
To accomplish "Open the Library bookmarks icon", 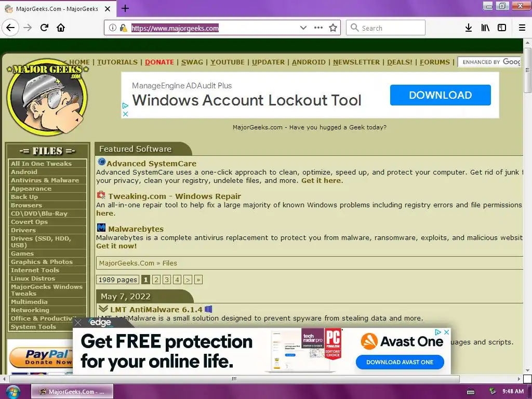I will [x=485, y=28].
